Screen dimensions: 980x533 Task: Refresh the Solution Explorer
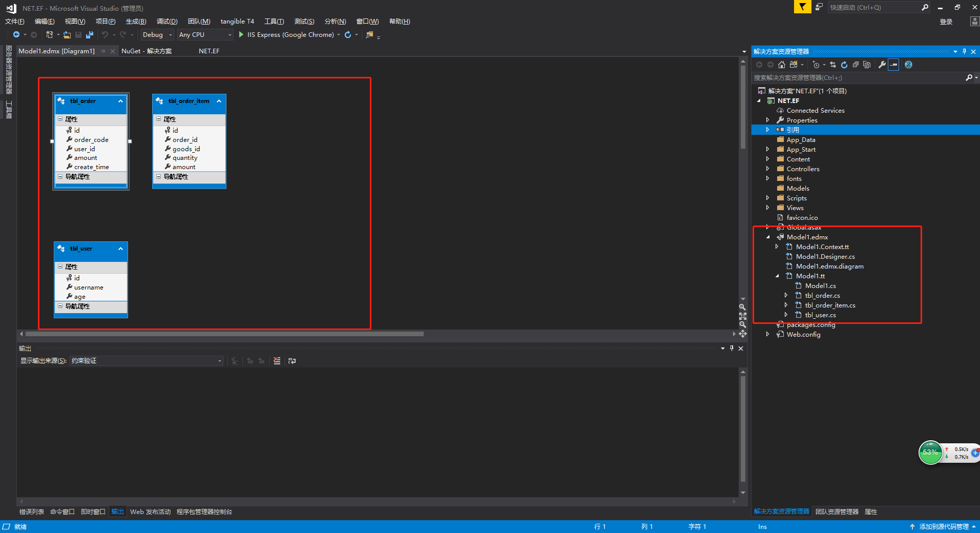pos(844,65)
